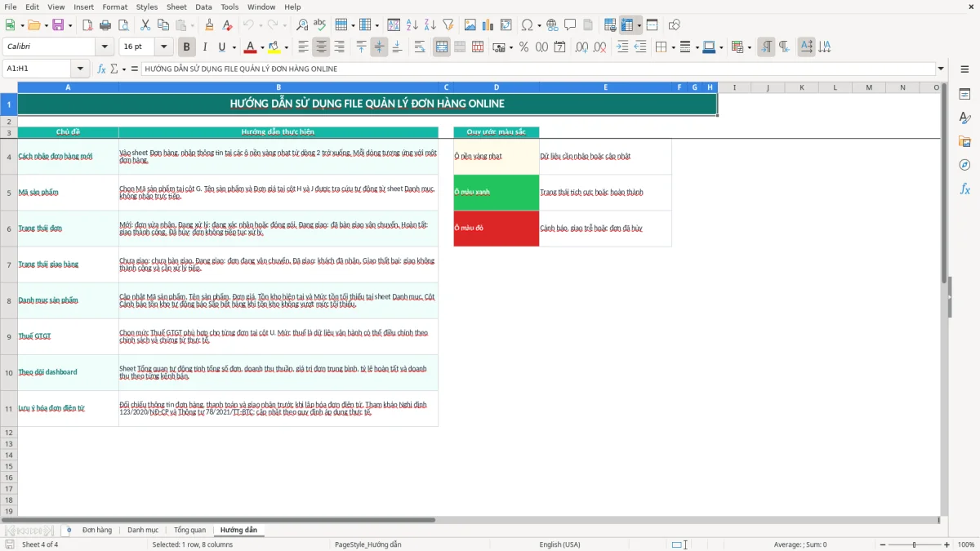Open the Underline style dropdown arrow
Screen dimensions: 980x551
pos(234,47)
